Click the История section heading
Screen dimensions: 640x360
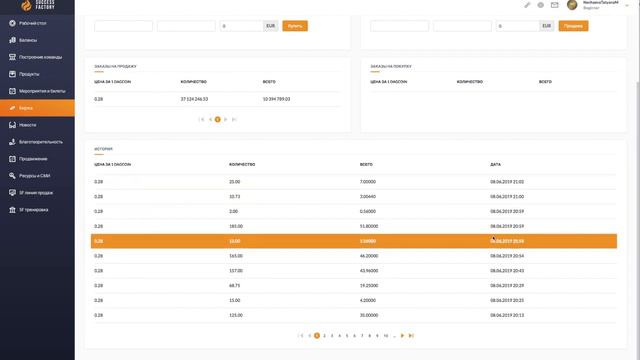103,149
